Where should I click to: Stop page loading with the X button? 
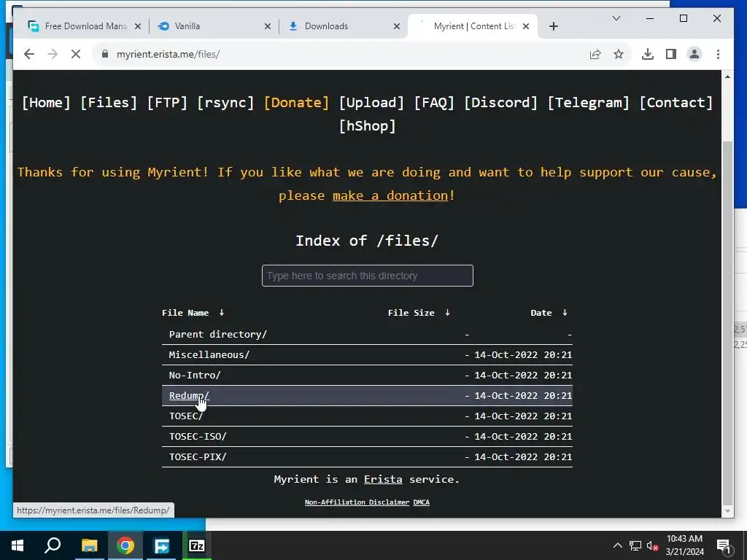(x=76, y=54)
